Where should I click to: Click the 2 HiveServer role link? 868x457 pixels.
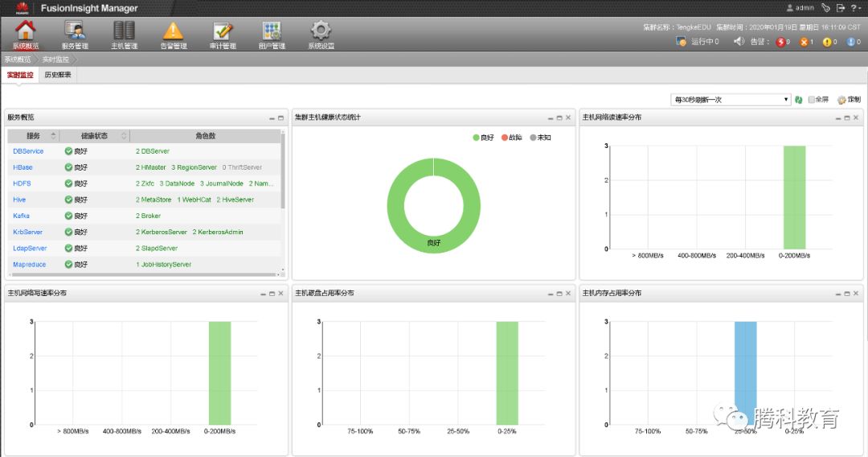coord(235,200)
